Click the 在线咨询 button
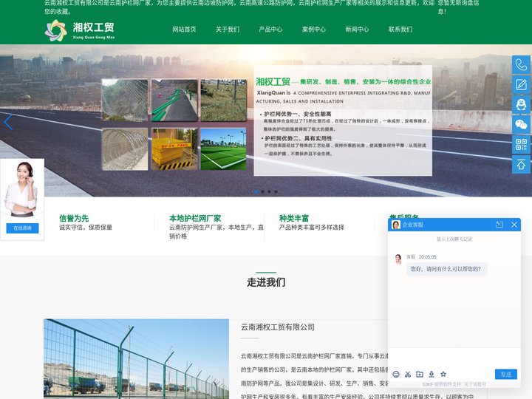The width and height of the screenshot is (532, 399). [22, 228]
